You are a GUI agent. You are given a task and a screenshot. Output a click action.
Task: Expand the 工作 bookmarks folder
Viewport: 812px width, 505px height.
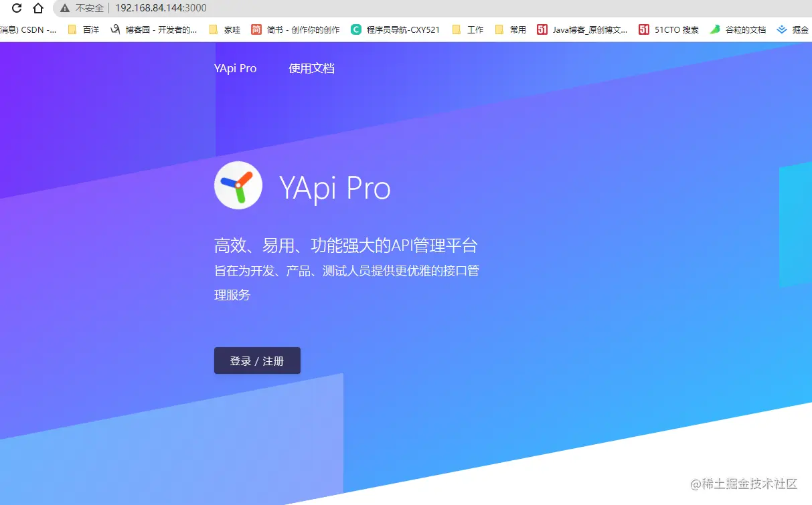(473, 29)
